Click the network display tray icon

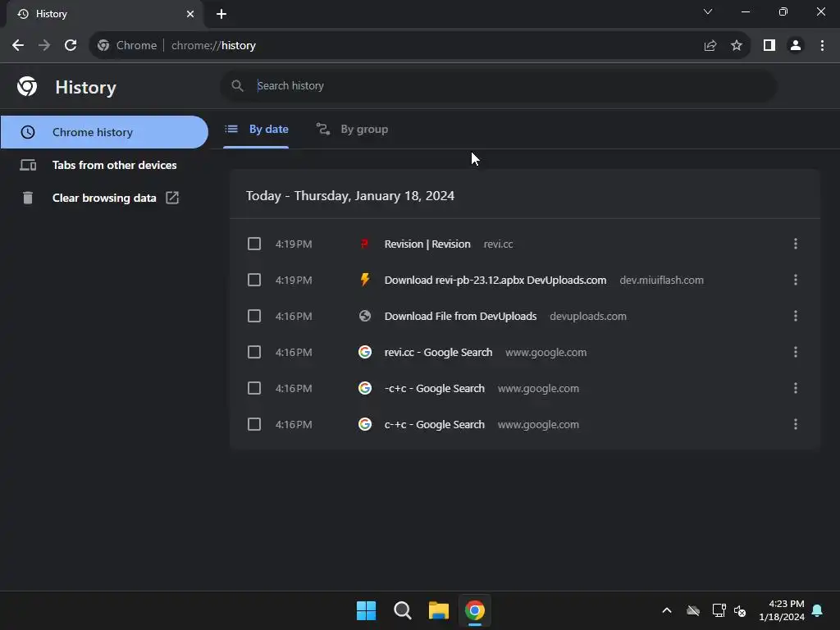coord(719,610)
